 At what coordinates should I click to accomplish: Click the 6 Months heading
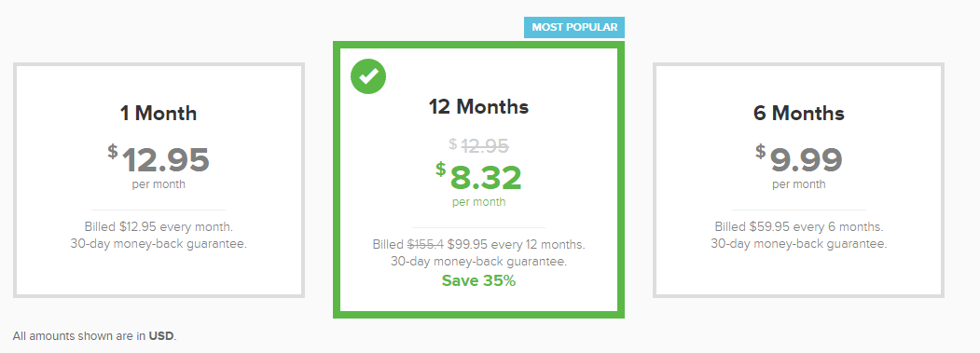click(x=799, y=113)
